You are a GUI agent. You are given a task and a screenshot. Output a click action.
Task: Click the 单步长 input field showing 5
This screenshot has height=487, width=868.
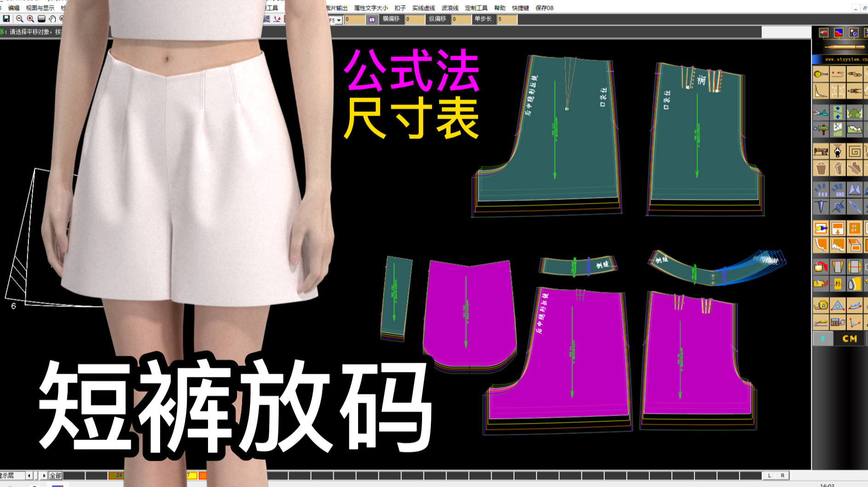[x=507, y=19]
